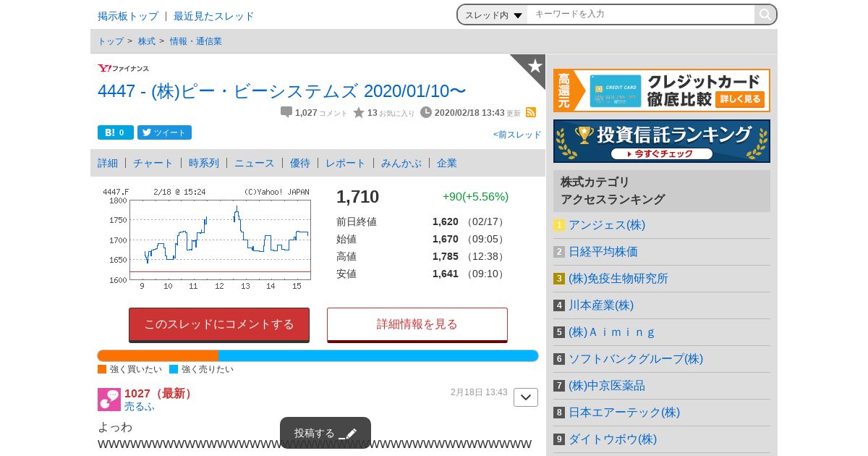868x456 pixels.
Task: Open the 企業 tab
Action: click(x=447, y=163)
